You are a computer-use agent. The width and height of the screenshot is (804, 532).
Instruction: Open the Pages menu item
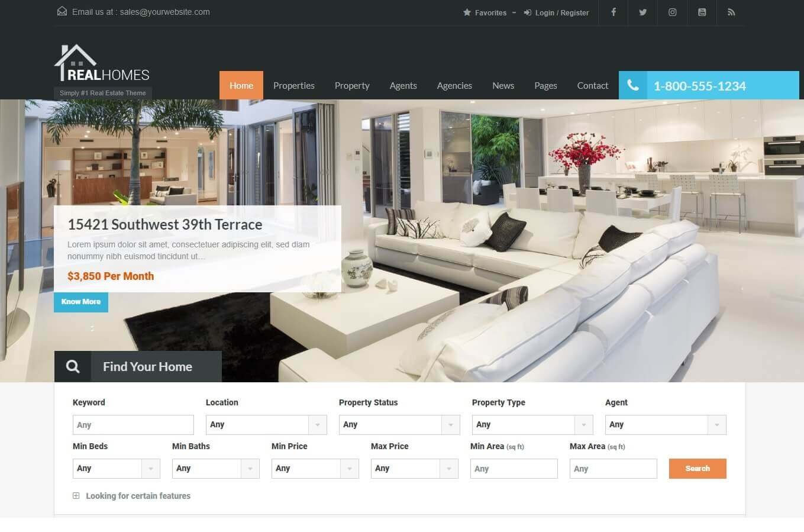coord(545,85)
